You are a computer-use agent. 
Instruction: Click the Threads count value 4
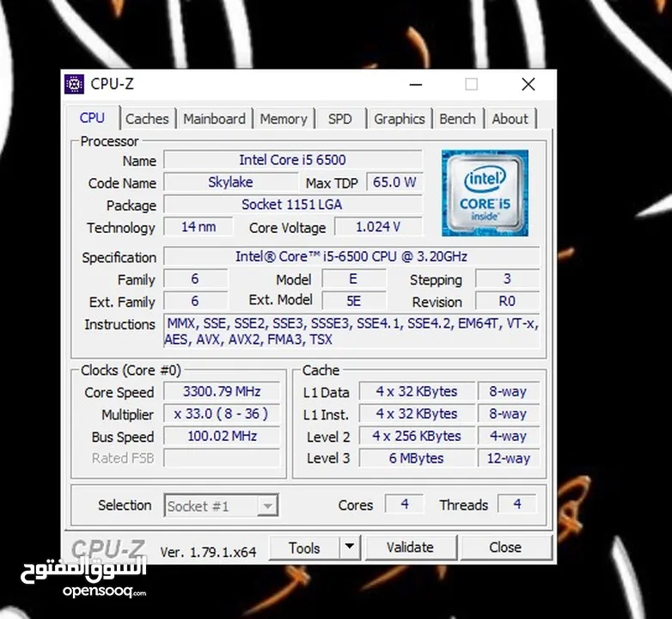517,504
